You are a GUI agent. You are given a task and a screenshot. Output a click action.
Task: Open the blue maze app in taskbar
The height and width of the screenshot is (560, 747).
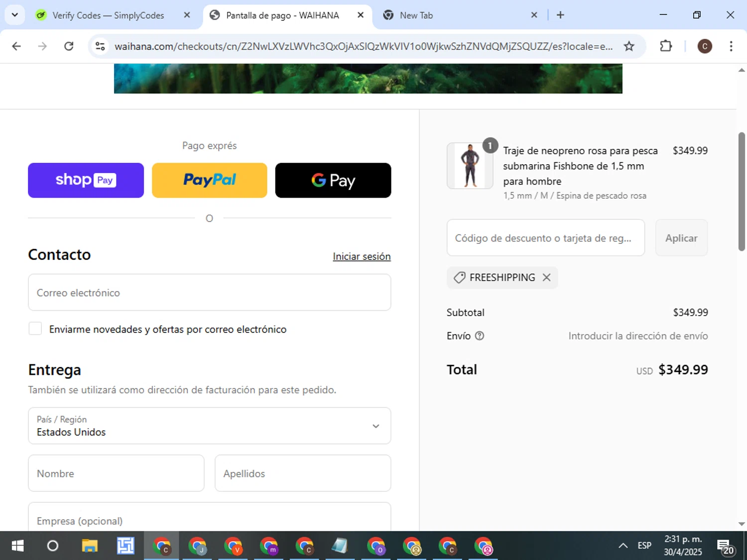click(x=125, y=546)
